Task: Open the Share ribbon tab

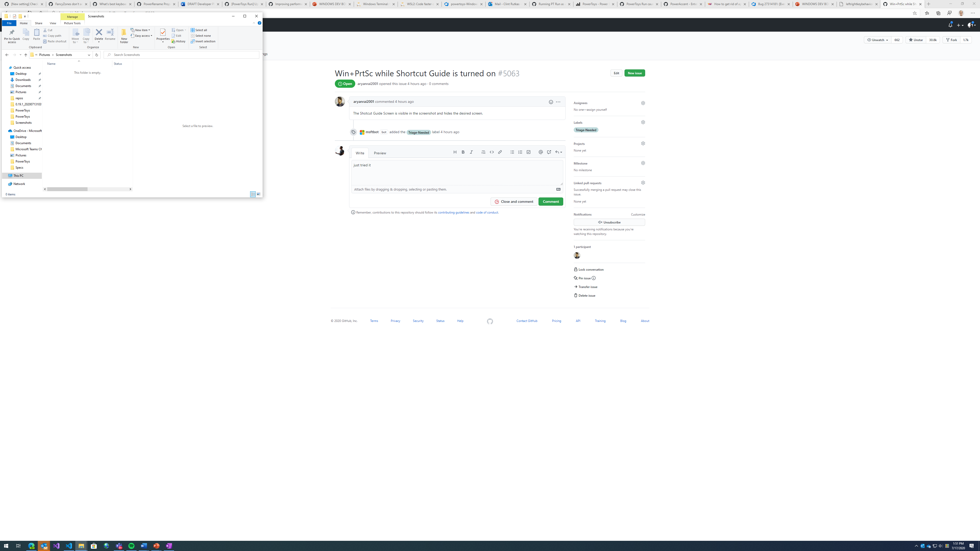Action: click(x=39, y=23)
